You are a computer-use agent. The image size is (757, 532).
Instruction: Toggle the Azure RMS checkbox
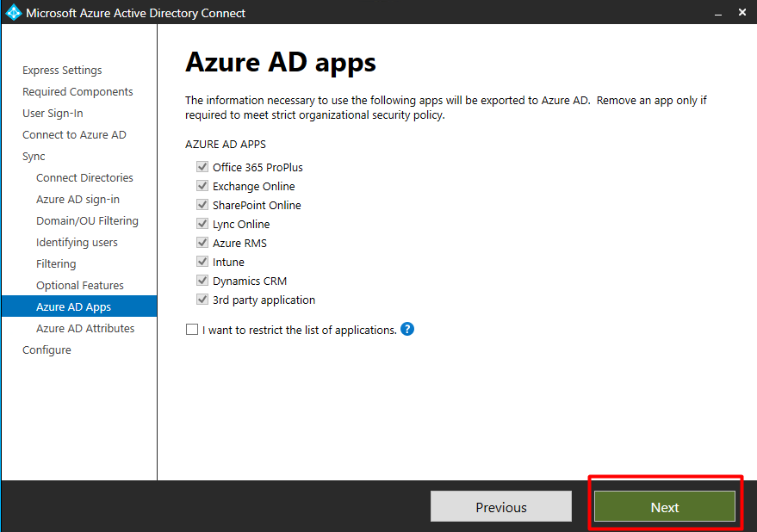click(x=202, y=243)
